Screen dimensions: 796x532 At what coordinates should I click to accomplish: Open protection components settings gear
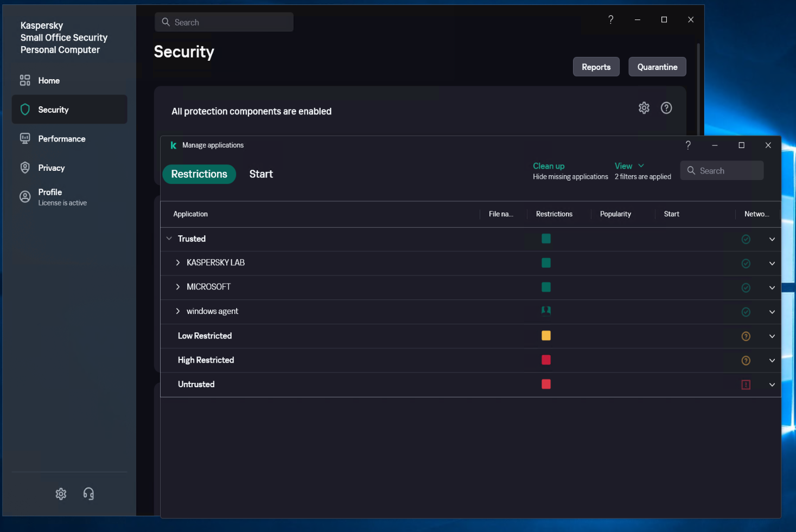click(644, 108)
